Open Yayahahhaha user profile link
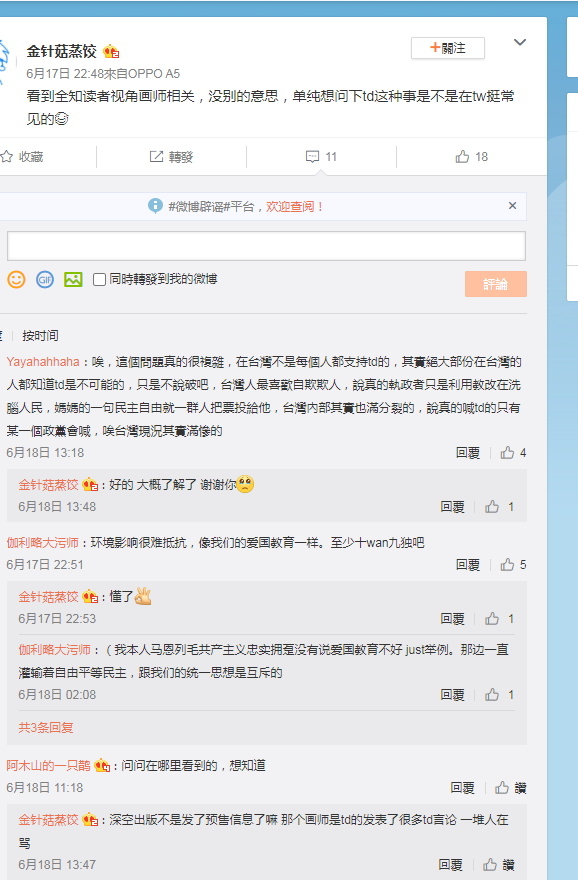This screenshot has height=880, width=578. point(43,361)
